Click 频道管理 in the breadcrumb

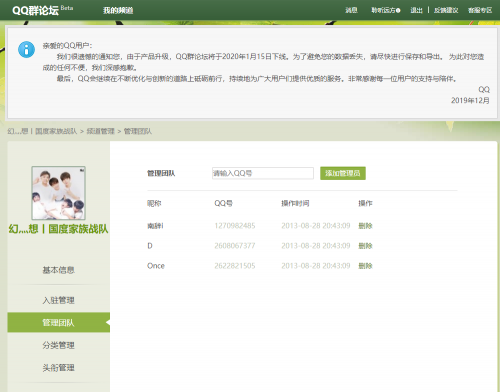coord(100,131)
